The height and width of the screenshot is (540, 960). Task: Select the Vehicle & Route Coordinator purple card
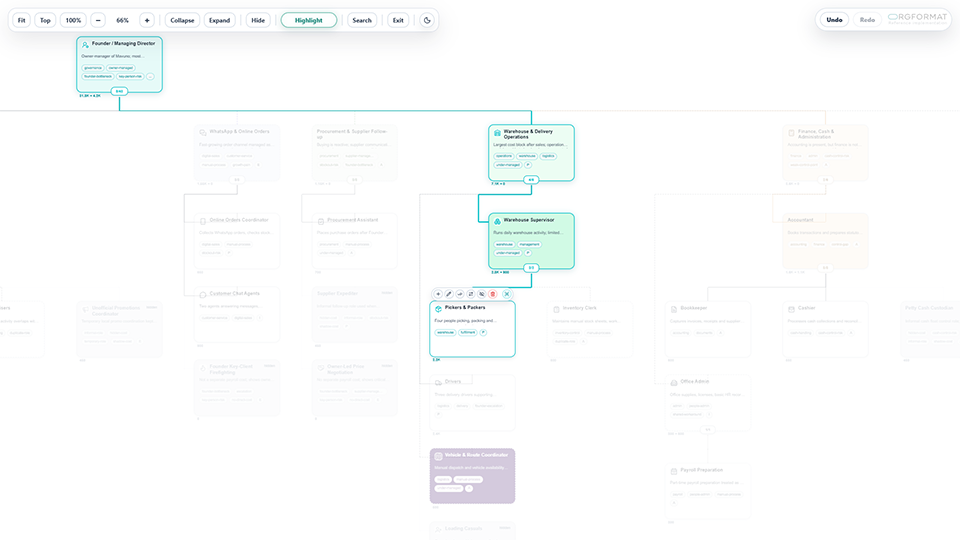[x=472, y=476]
